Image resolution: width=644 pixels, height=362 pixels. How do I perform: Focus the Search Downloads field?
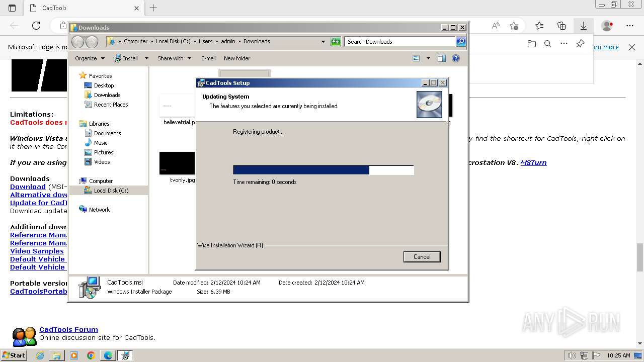point(400,42)
